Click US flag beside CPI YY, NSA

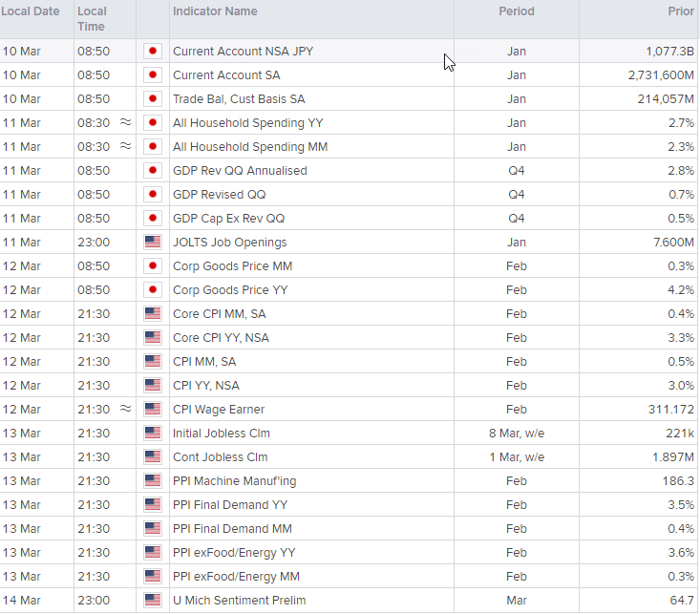[x=153, y=386]
